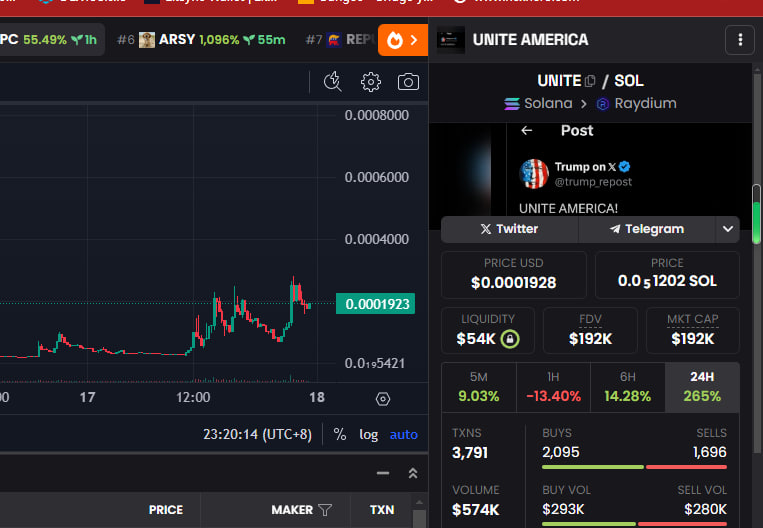Viewport: 763px width, 528px height.
Task: Toggle percent scale on chart
Action: (340, 434)
